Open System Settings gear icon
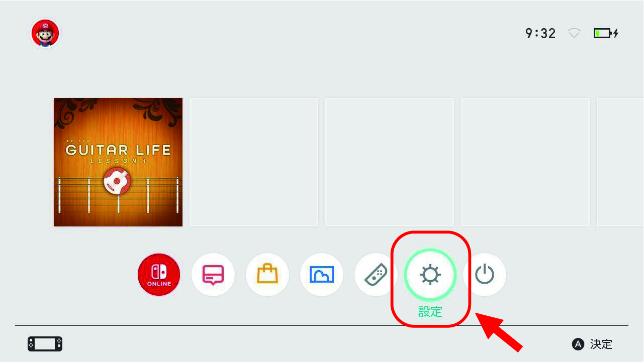The image size is (644, 362). click(430, 275)
